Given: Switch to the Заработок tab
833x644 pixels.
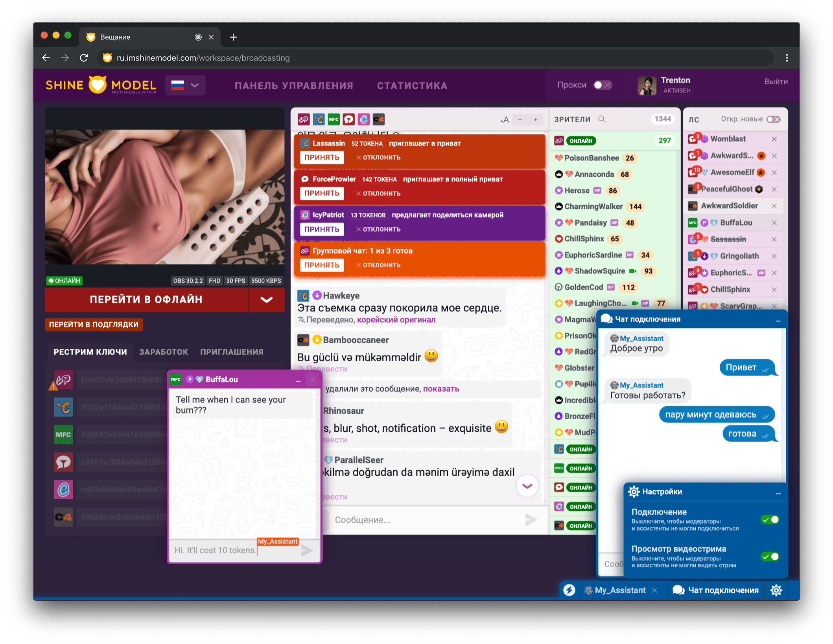Looking at the screenshot, I should point(164,352).
